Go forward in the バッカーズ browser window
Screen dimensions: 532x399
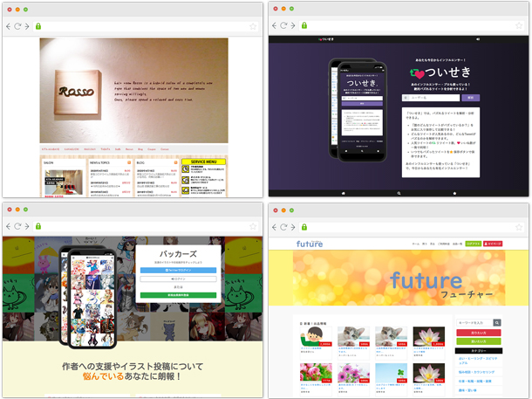(27, 226)
